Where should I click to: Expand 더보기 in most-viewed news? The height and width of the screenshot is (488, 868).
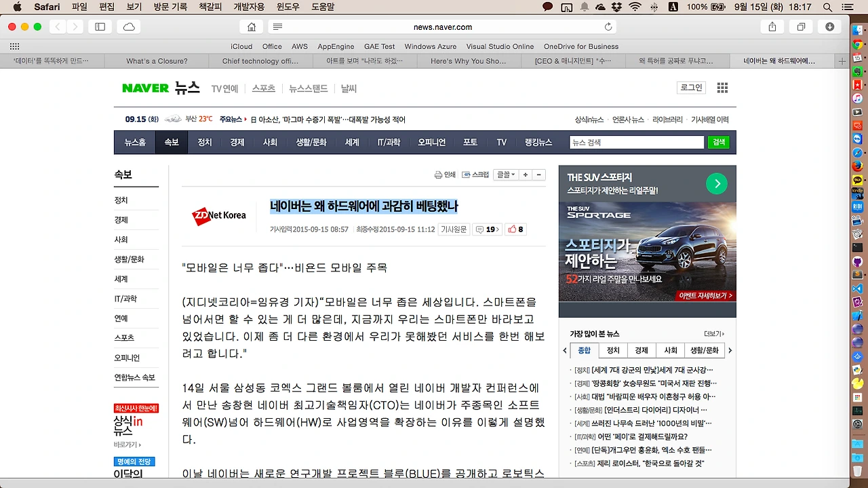coord(714,334)
